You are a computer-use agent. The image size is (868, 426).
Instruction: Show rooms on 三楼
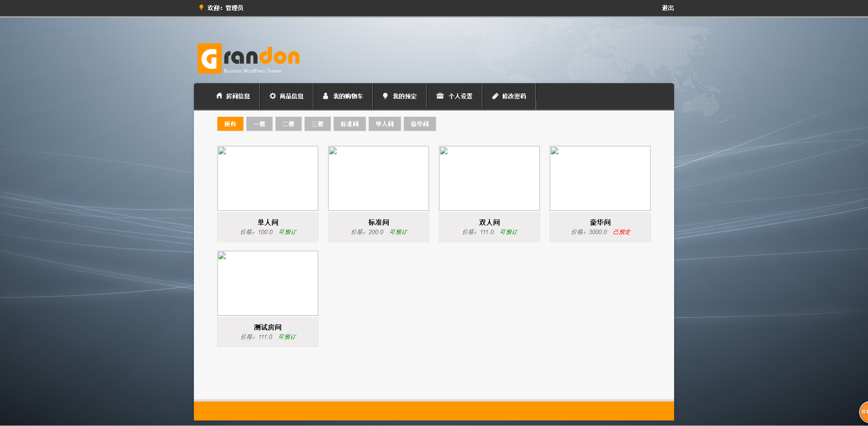point(318,124)
